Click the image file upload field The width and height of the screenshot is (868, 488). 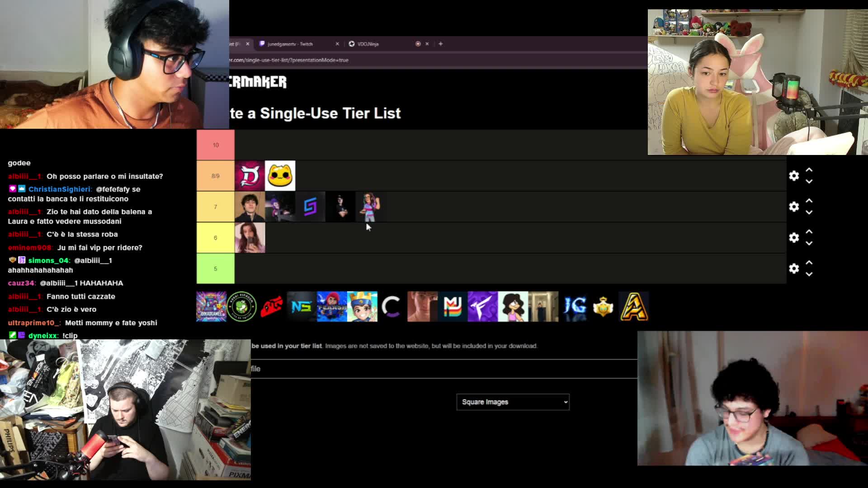click(x=444, y=369)
